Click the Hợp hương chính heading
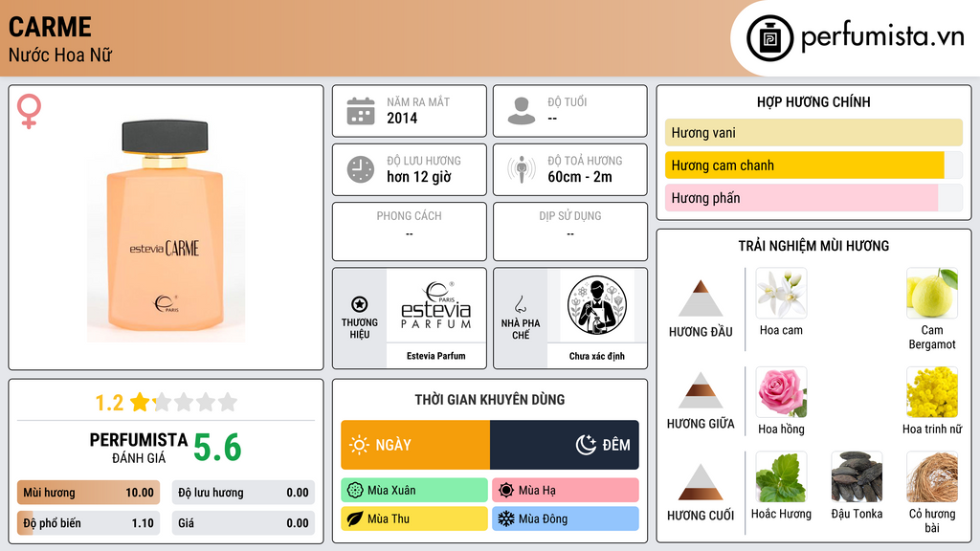 point(813,101)
